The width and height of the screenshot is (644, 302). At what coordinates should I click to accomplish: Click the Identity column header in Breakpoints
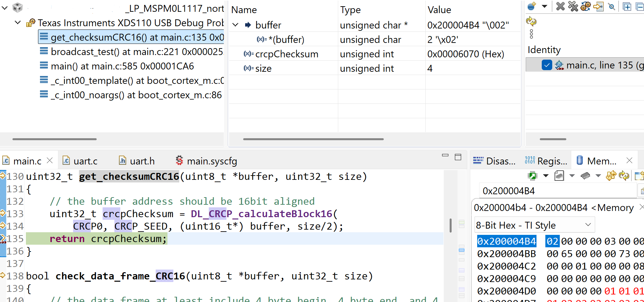(544, 50)
